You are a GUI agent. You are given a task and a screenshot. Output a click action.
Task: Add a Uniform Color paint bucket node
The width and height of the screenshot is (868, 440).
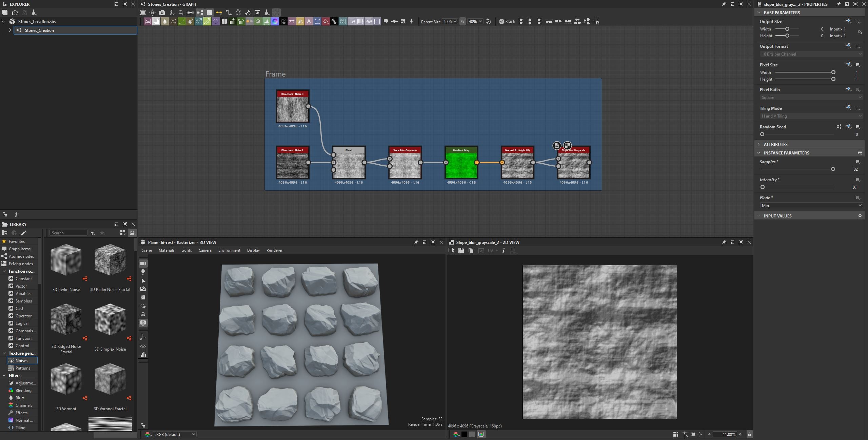(326, 21)
